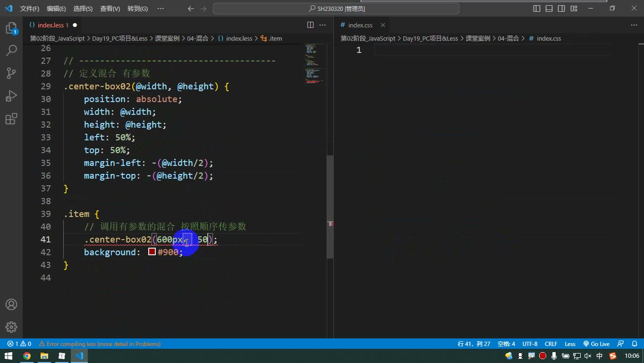
Task: Open the 查看(V) menu
Action: (110, 9)
